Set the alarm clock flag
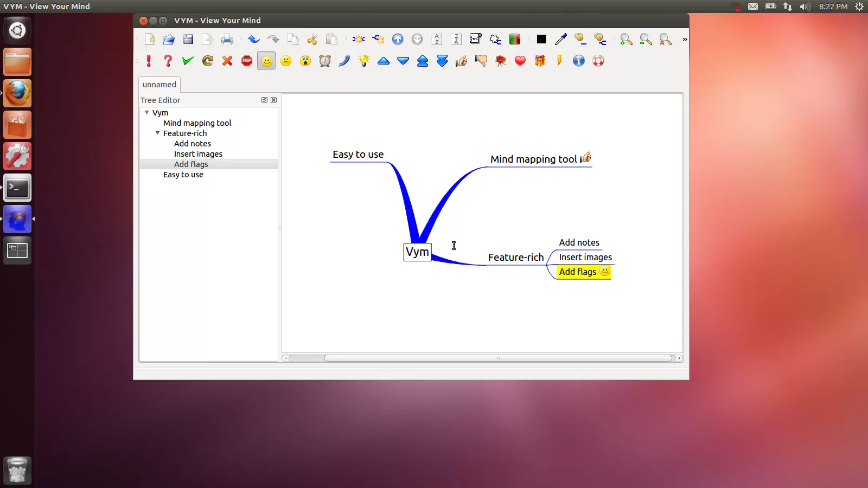This screenshot has height=488, width=868. pyautogui.click(x=325, y=61)
